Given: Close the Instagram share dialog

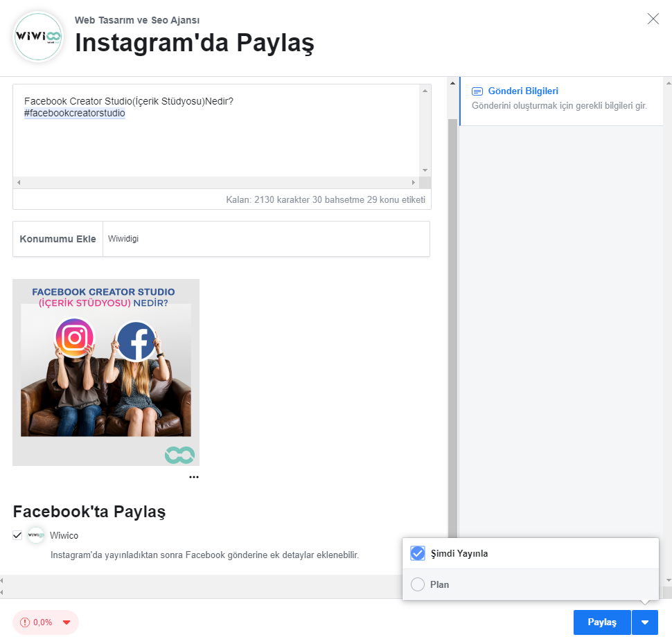Looking at the screenshot, I should click(x=653, y=19).
